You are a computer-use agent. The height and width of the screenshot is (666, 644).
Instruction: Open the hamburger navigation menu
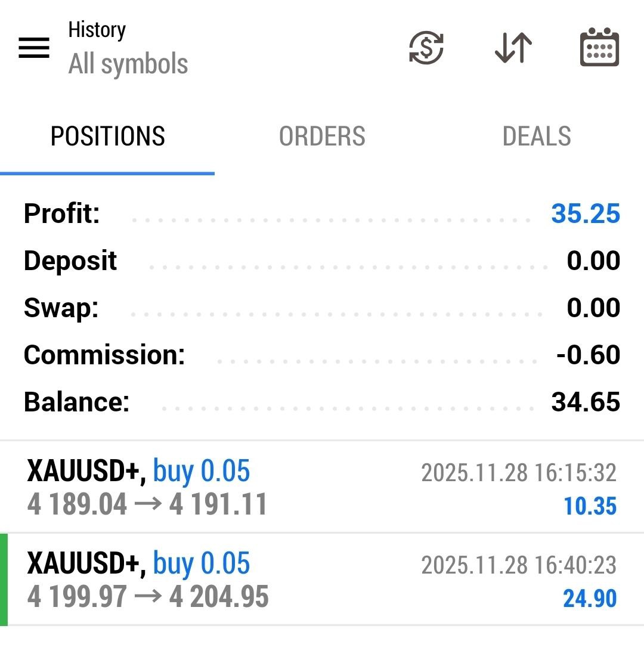[34, 48]
